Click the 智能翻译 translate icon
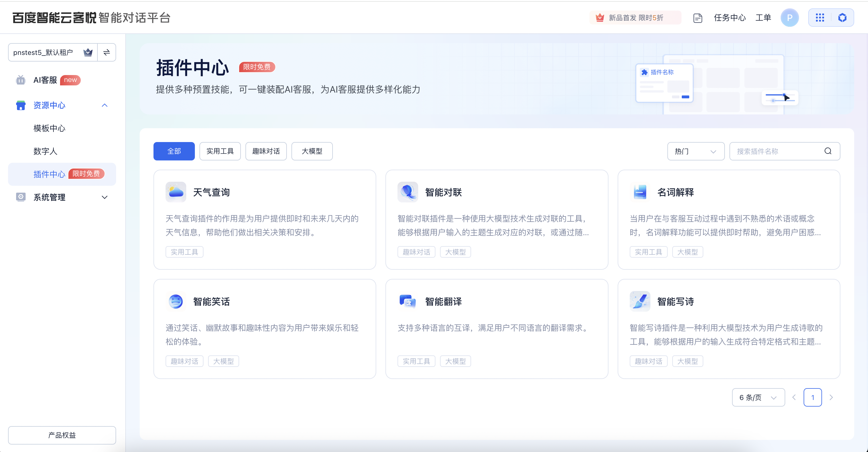This screenshot has width=868, height=452. tap(408, 301)
